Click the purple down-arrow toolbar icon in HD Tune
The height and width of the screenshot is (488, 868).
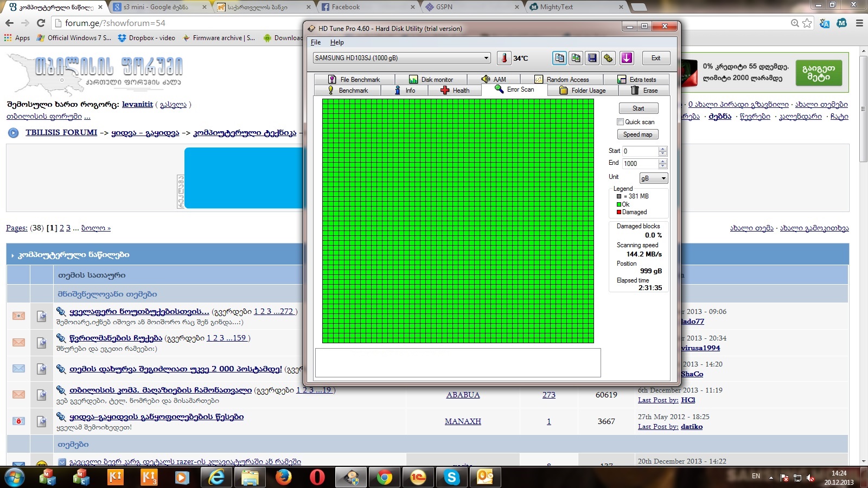(x=627, y=58)
